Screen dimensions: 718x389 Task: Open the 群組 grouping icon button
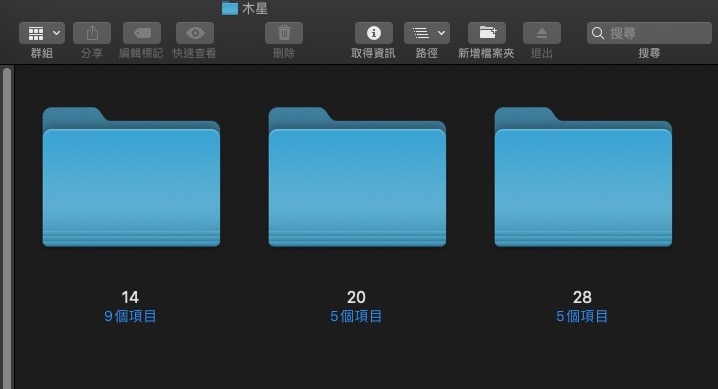(x=36, y=33)
